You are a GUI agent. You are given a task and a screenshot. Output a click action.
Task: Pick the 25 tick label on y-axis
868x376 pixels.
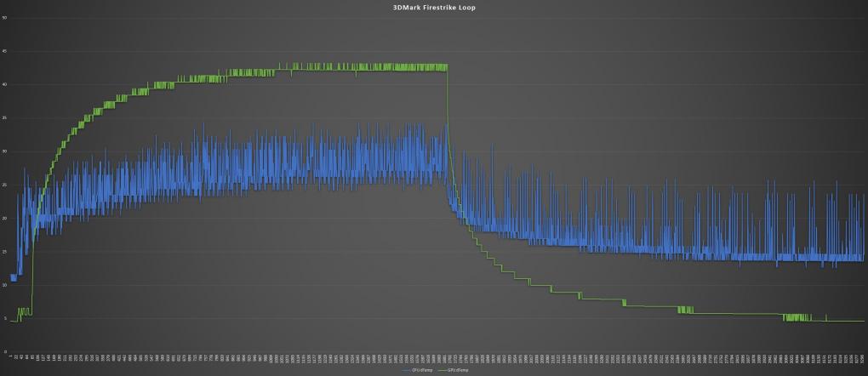[x=4, y=185]
